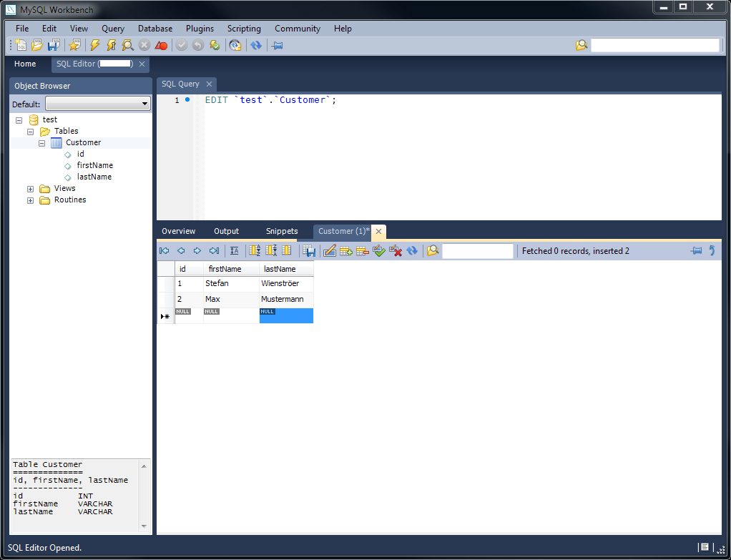Image resolution: width=731 pixels, height=560 pixels.
Task: Click the firstName column header
Action: 231,269
